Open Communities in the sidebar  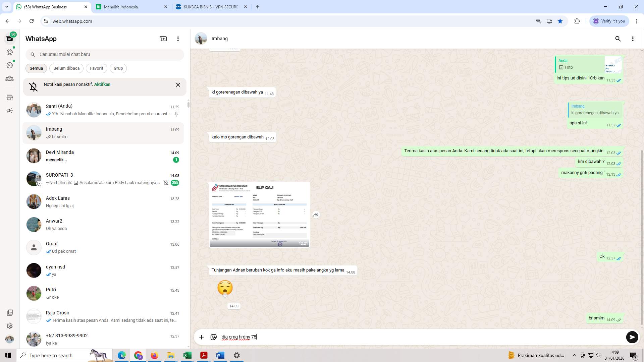tap(10, 78)
